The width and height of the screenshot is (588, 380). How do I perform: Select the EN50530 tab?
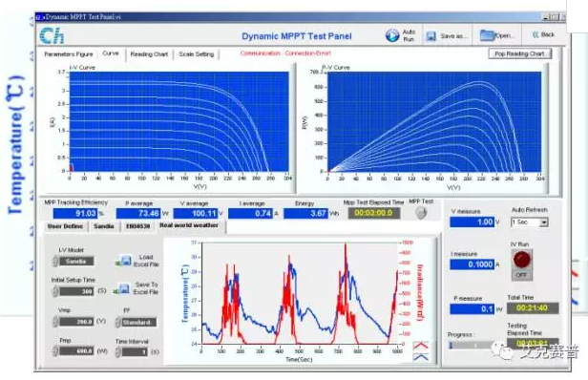pos(138,226)
